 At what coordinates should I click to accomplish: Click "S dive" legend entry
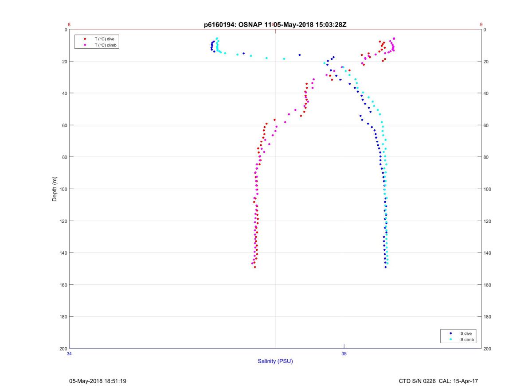[x=465, y=333]
